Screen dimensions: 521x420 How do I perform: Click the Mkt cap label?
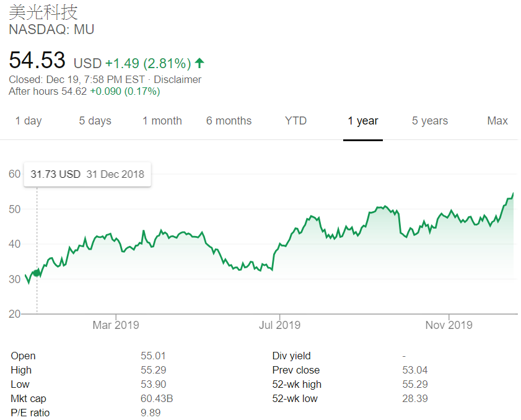coord(28,399)
